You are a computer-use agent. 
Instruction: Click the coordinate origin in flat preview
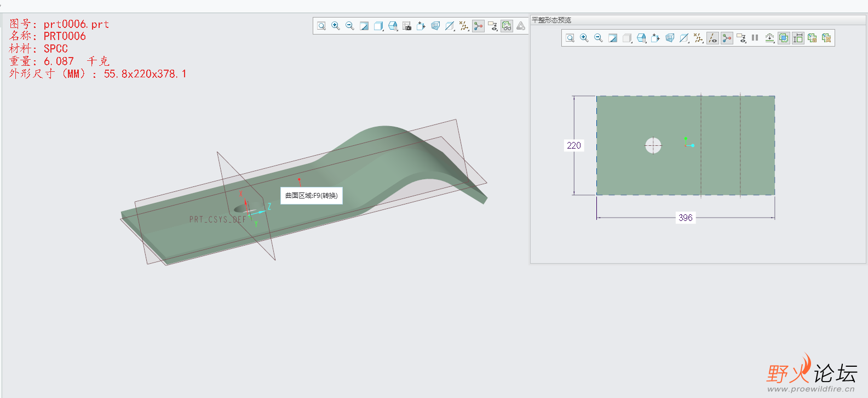coord(686,145)
